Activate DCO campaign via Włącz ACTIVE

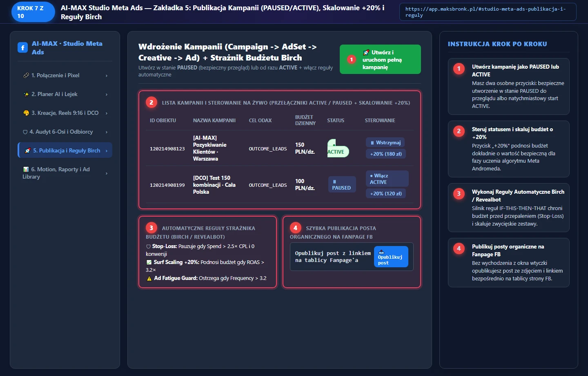tap(387, 179)
